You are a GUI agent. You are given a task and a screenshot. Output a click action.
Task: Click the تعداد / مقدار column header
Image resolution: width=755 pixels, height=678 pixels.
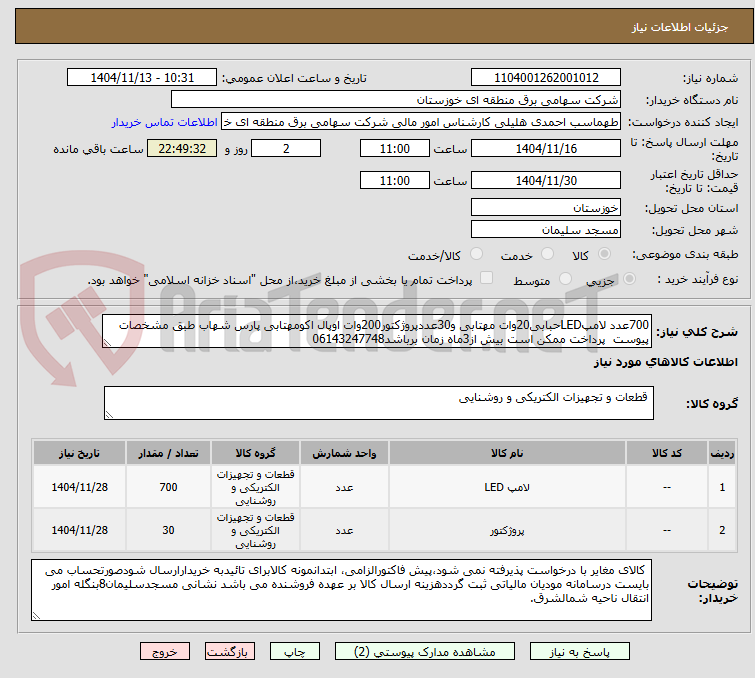click(168, 453)
